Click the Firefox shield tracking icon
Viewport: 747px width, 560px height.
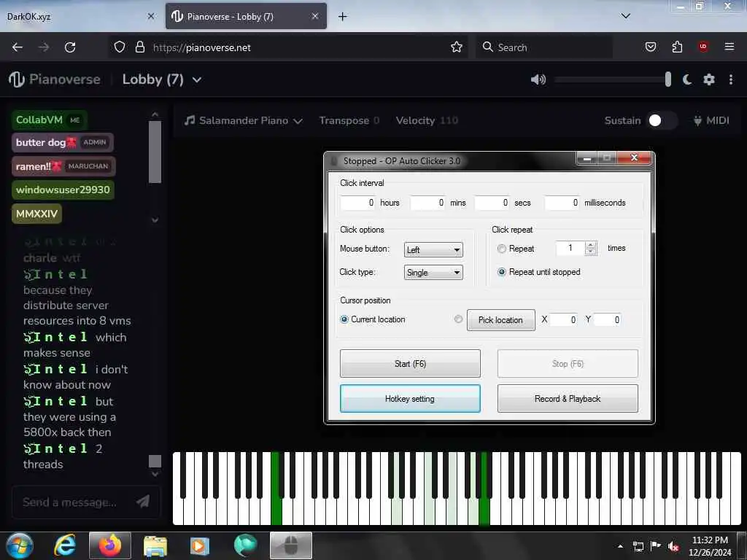point(120,47)
